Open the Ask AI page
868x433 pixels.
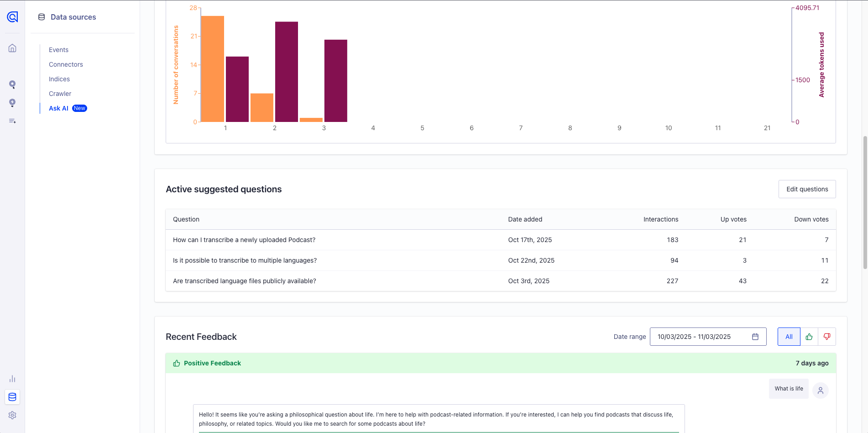[58, 108]
